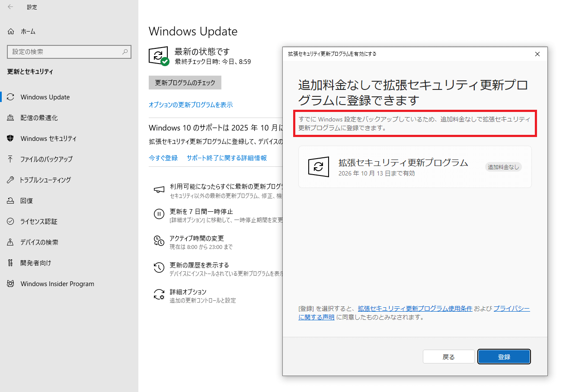Open 詳細オプション gear icon
The height and width of the screenshot is (392, 569).
[x=159, y=295]
